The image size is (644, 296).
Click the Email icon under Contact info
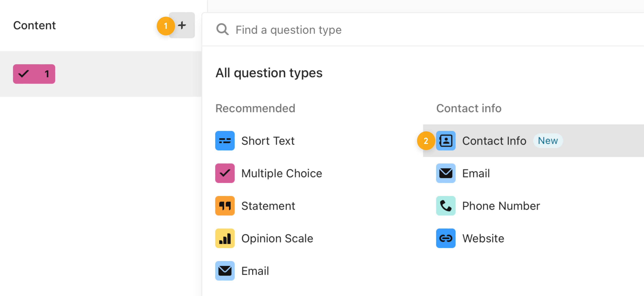click(446, 173)
